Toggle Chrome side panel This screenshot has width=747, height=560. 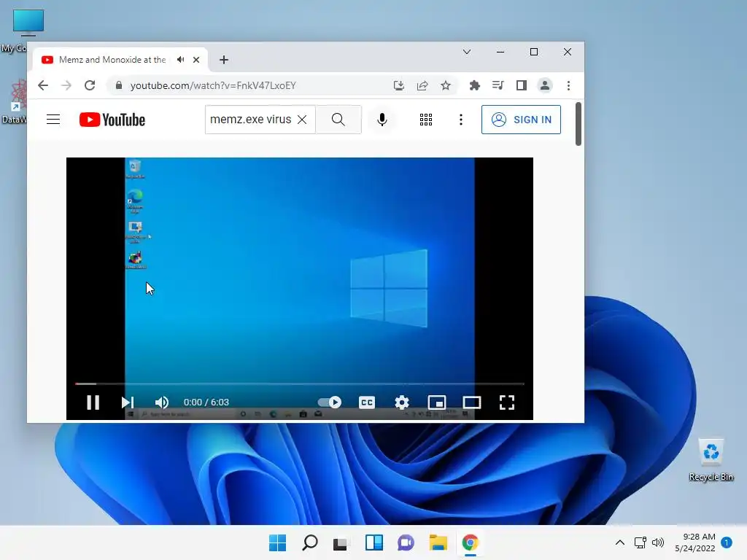[x=521, y=85]
